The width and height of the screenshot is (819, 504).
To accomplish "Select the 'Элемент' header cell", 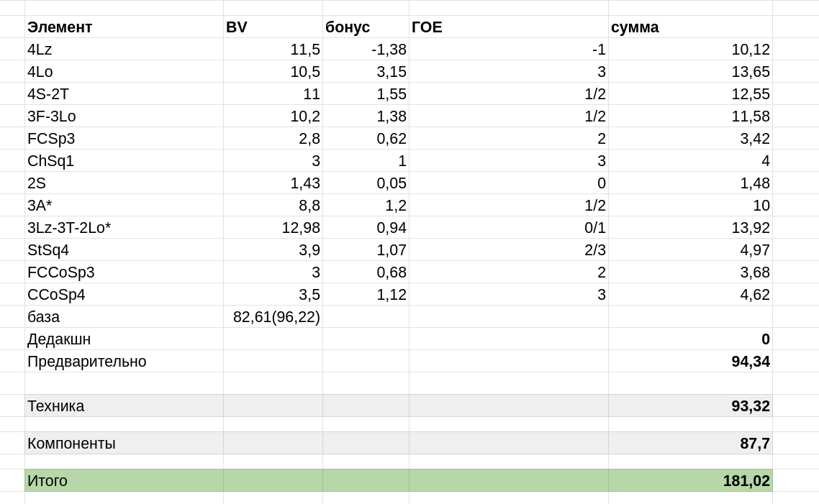I will [124, 27].
